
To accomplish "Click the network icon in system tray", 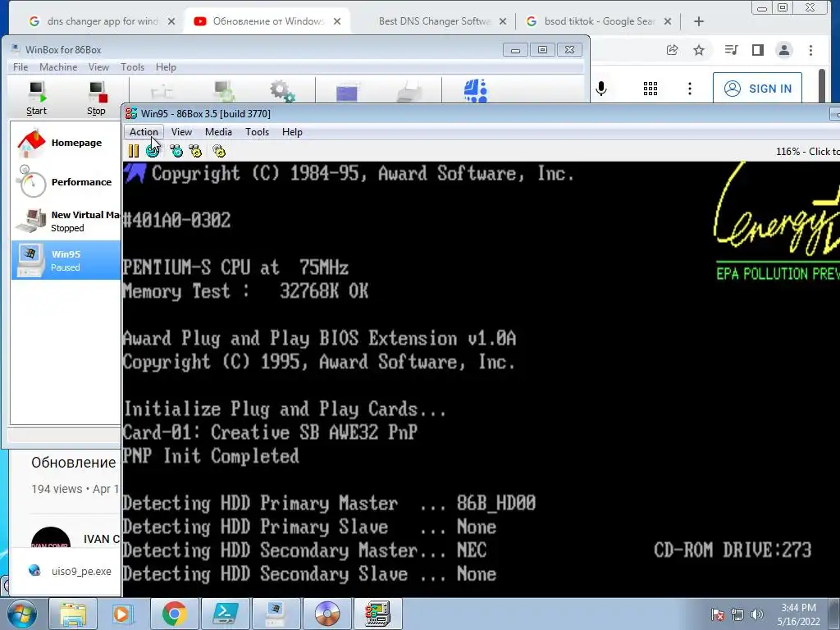I will point(737,614).
